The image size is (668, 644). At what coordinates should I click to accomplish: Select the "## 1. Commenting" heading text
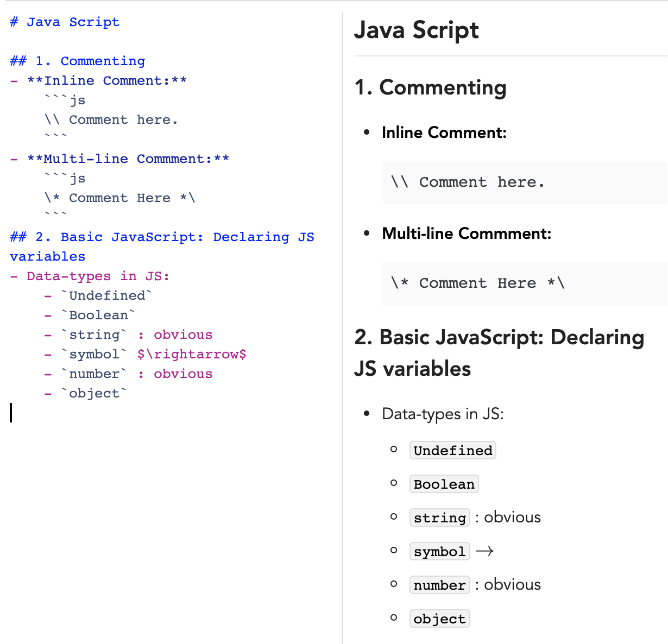tap(77, 61)
